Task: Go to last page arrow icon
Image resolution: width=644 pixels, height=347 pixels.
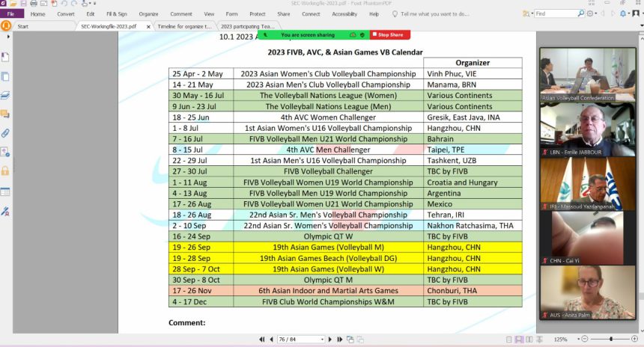Action: click(340, 340)
